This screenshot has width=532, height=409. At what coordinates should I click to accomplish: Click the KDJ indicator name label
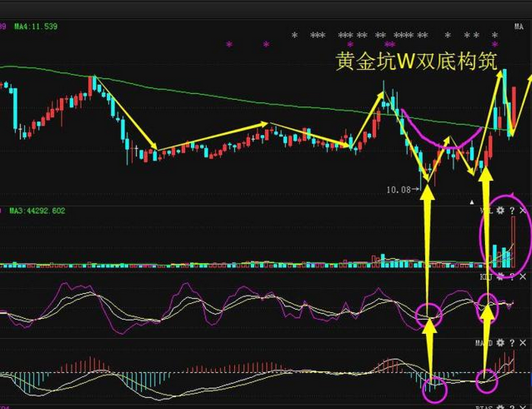pos(486,276)
